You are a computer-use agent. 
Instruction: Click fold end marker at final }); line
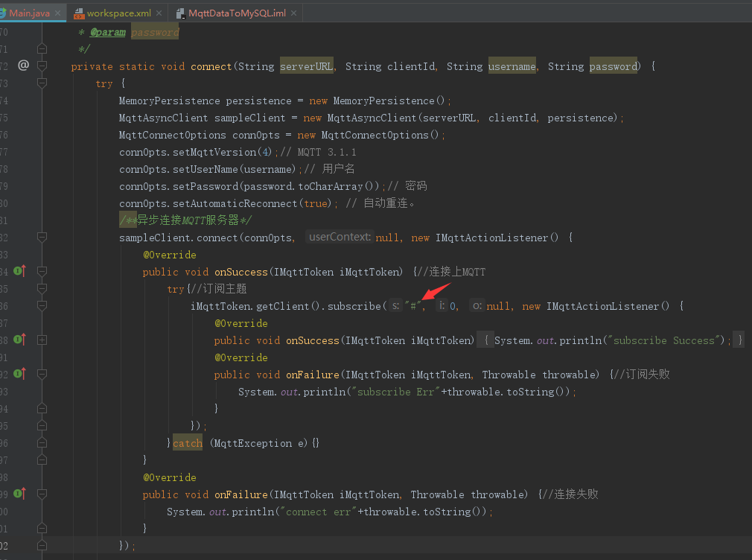pos(42,546)
